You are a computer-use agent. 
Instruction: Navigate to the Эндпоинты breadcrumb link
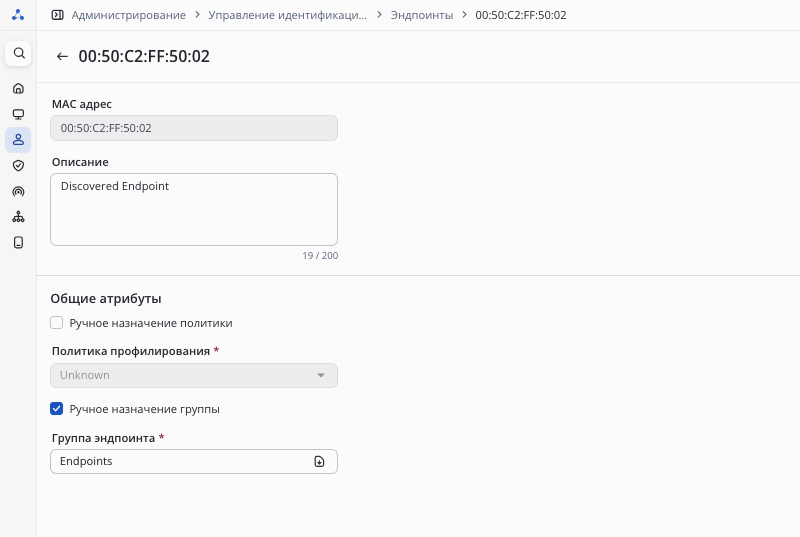[x=421, y=15]
